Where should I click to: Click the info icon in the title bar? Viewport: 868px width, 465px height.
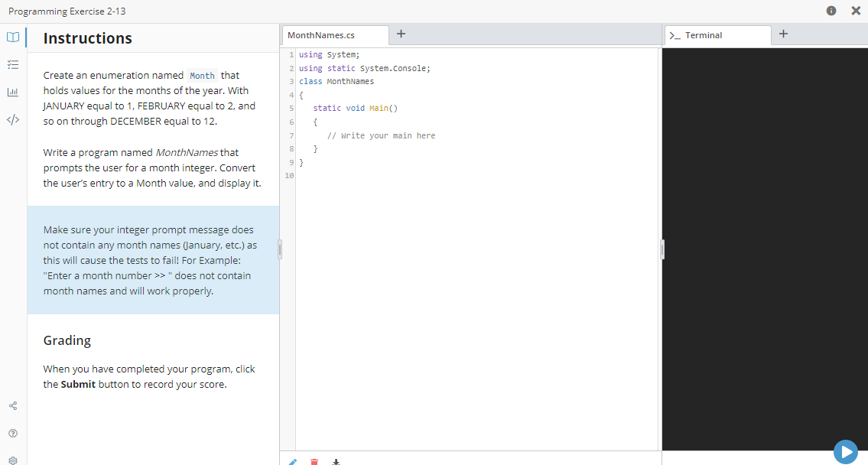coord(831,11)
